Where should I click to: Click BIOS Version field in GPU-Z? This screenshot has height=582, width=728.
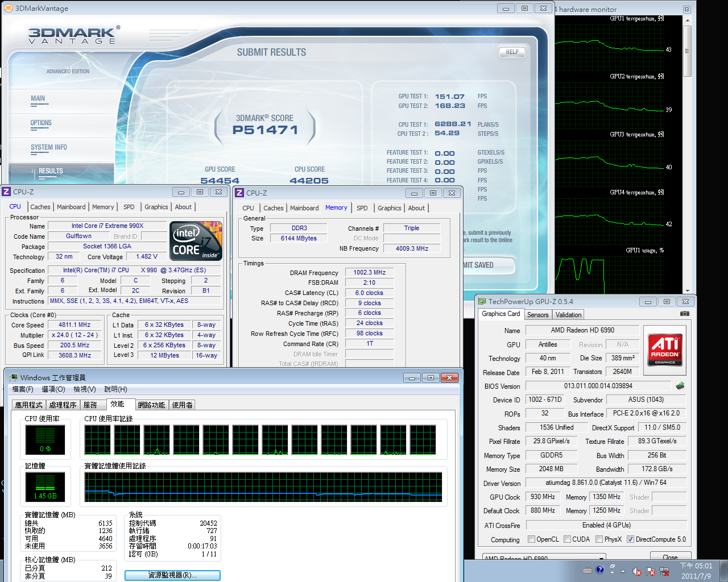click(598, 386)
